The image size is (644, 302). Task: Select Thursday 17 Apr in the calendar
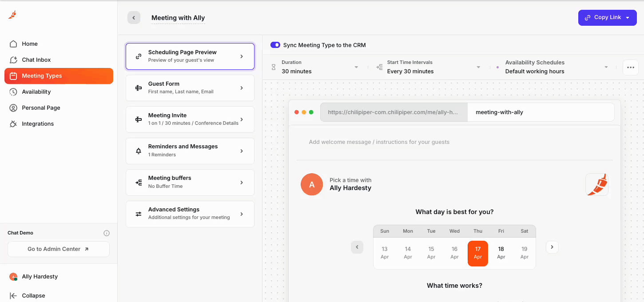(x=478, y=254)
